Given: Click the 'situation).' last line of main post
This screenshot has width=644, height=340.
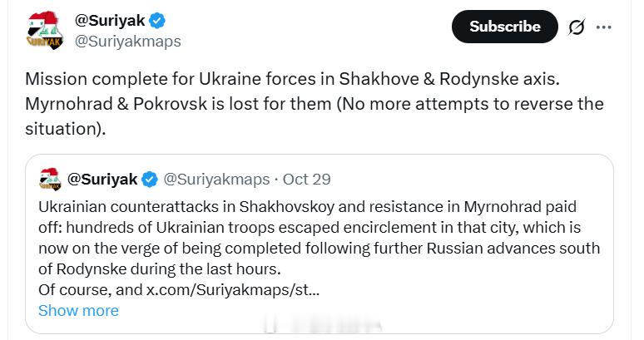Looking at the screenshot, I should (x=66, y=129).
